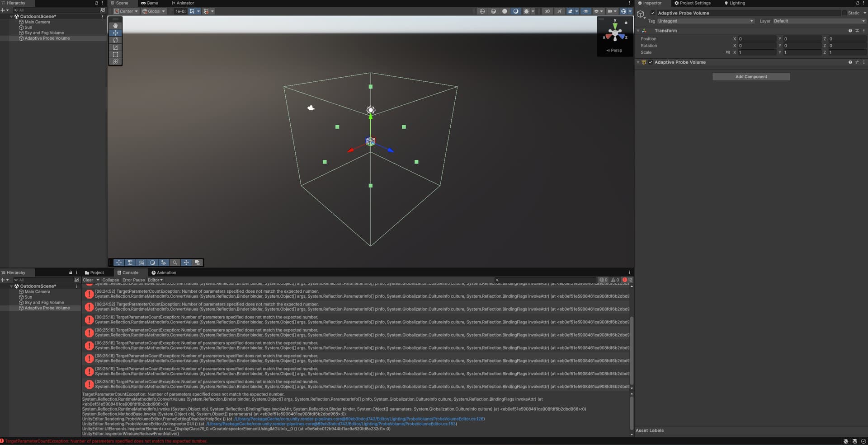Open the Layer dropdown in the Inspector
Screen dimensions: 868x445
click(x=818, y=21)
